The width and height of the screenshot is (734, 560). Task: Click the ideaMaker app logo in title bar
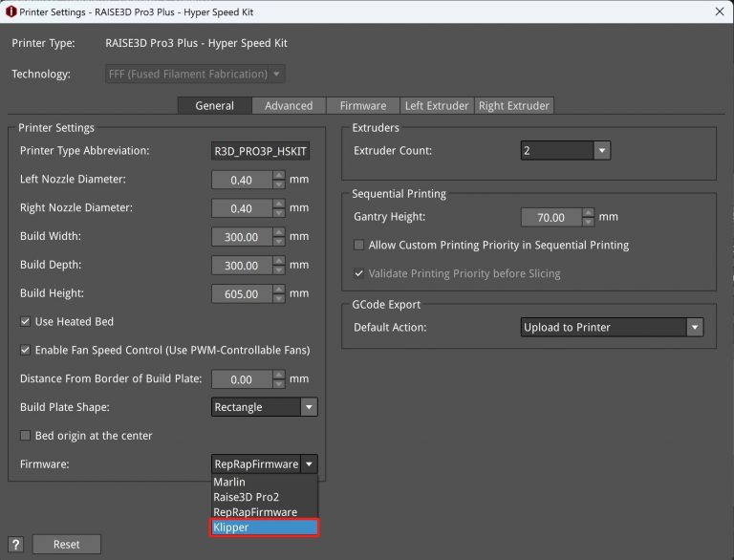pos(11,11)
